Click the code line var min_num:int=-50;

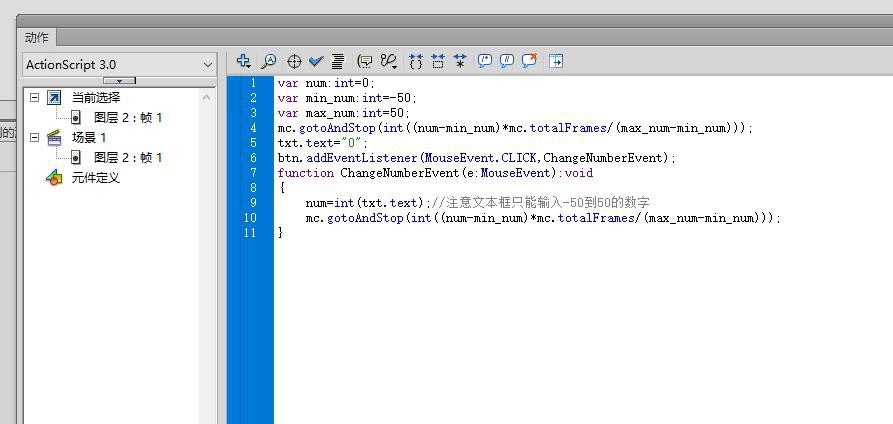tap(347, 98)
